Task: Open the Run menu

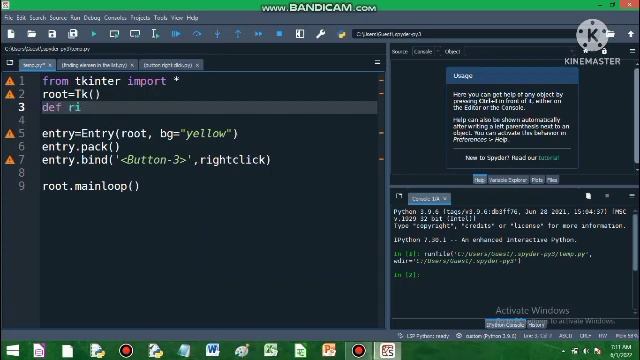Action: point(76,18)
